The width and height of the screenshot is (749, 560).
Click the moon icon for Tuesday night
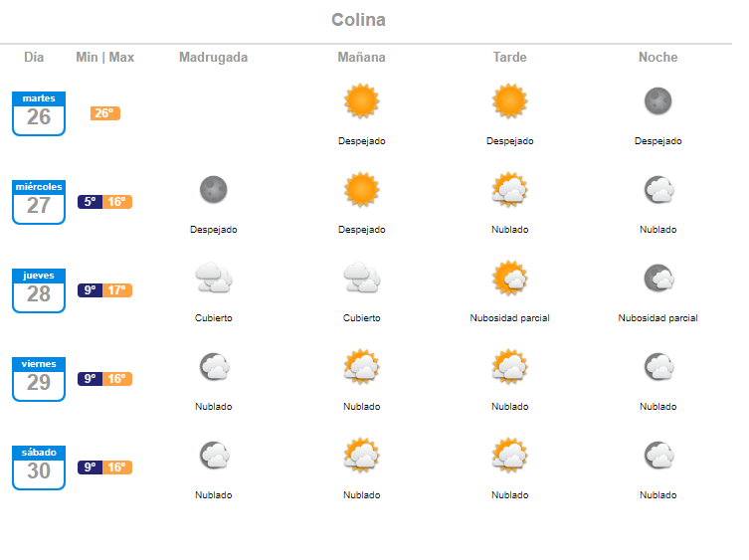pos(657,100)
